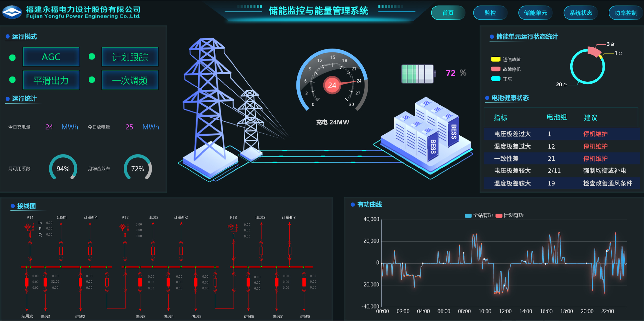Open the 监控 navigation tab
Image resolution: width=644 pixels, height=321 pixels.
(490, 13)
